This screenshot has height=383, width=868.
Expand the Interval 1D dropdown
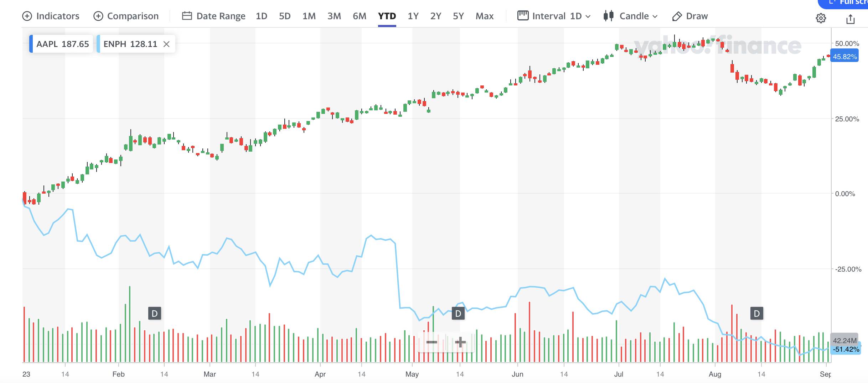click(x=554, y=16)
